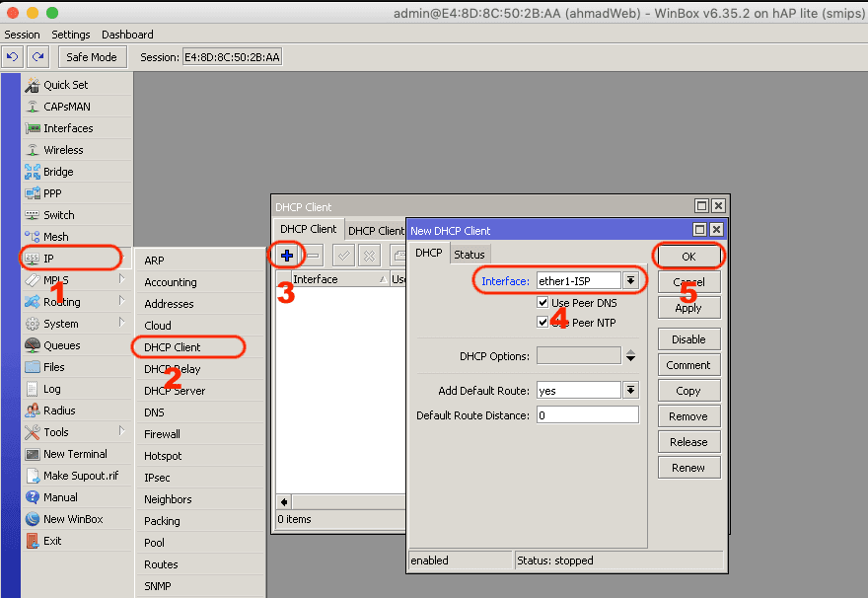Open the Interface dropdown arrow
This screenshot has width=868, height=598.
pyautogui.click(x=630, y=280)
